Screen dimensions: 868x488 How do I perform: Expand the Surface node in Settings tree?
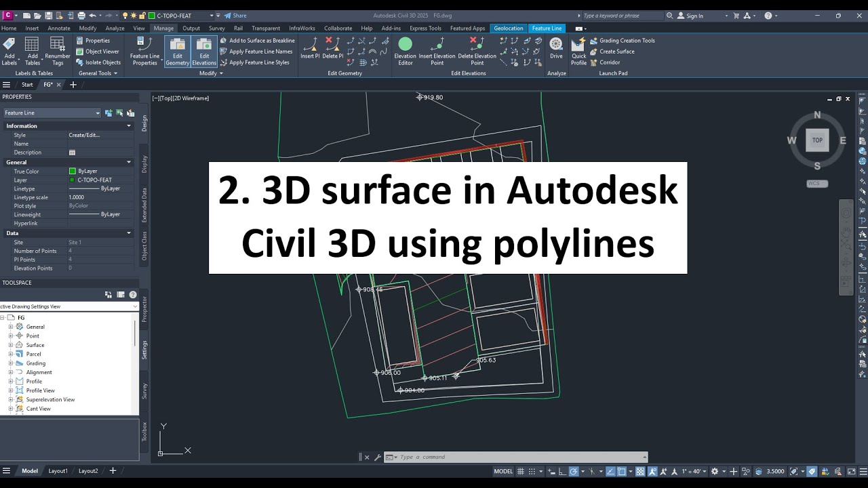(x=11, y=345)
